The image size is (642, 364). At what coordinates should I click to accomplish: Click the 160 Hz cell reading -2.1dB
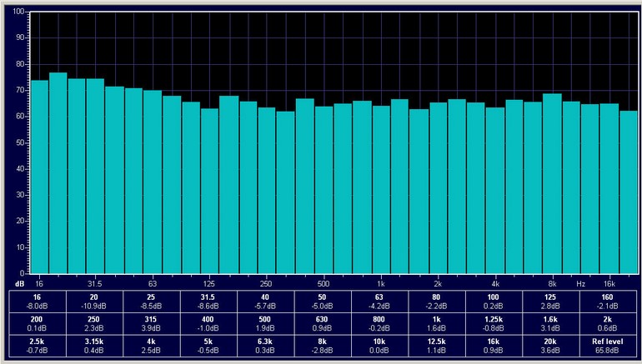pyautogui.click(x=608, y=302)
